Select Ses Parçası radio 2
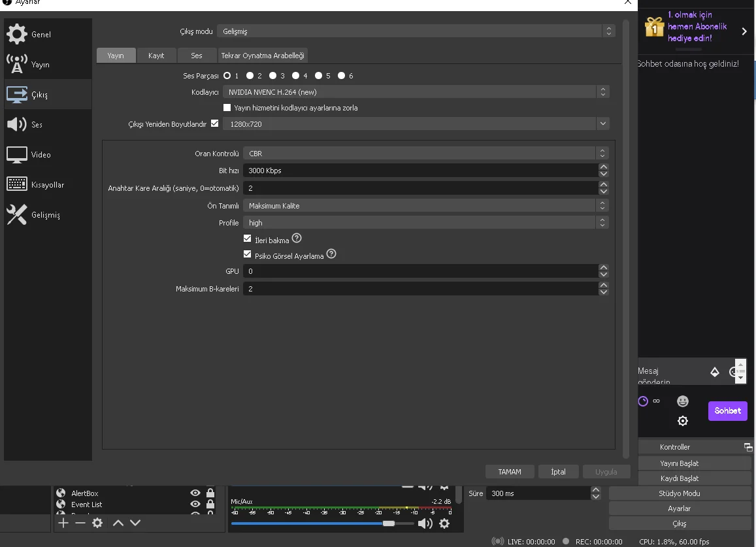 click(250, 76)
